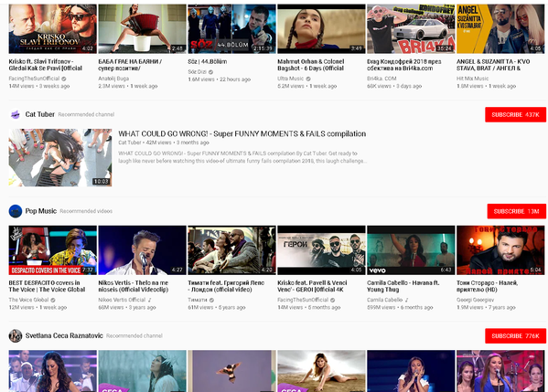Viewport: 548px width, 392px height.
Task: Play the Krisko ft. Slavi Trifonov video thumbnail
Action: [x=53, y=28]
